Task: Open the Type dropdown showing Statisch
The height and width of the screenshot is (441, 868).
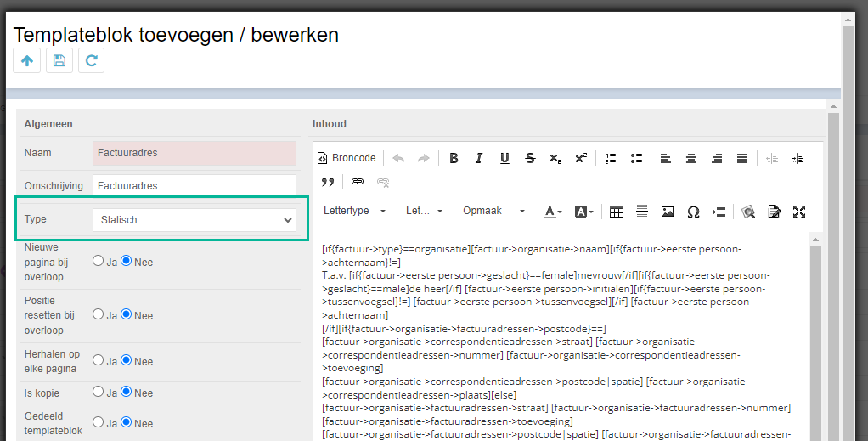Action: click(x=194, y=220)
